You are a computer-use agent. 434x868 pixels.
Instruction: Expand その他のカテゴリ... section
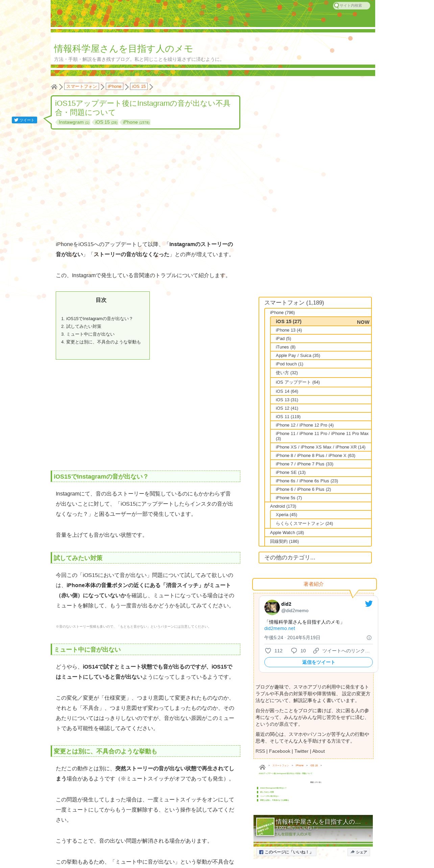click(315, 558)
